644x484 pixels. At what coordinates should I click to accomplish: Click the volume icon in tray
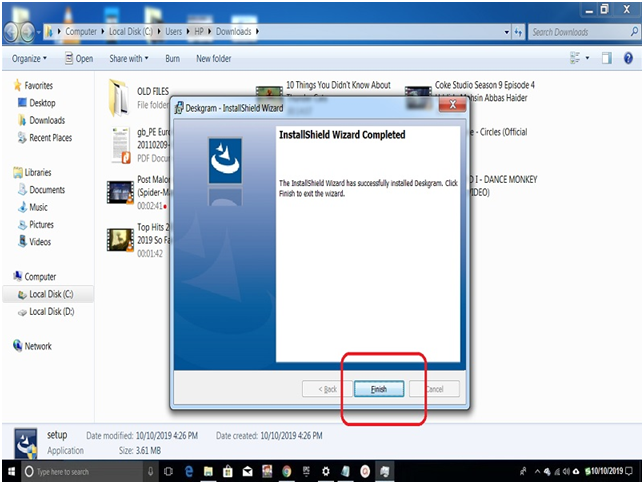pos(566,471)
